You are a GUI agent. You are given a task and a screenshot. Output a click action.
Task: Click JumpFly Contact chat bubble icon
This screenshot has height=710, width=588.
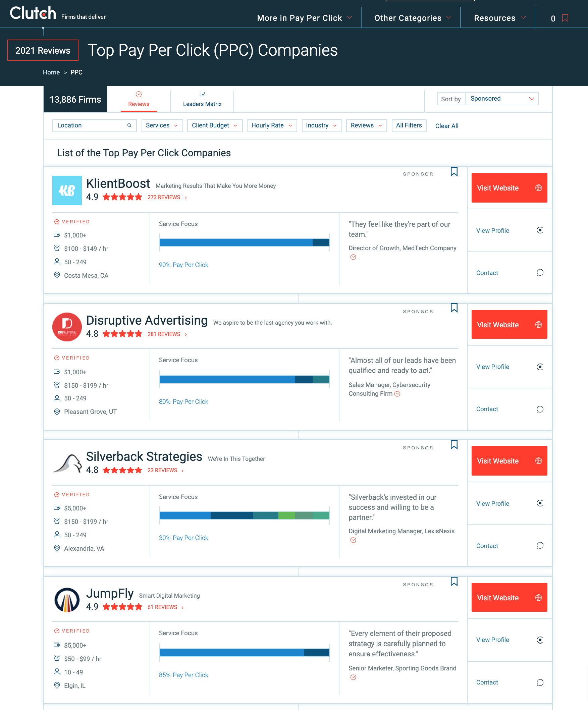(x=540, y=682)
